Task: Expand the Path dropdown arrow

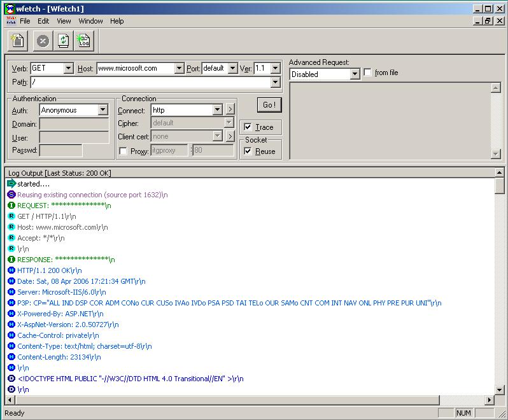Action: 276,82
